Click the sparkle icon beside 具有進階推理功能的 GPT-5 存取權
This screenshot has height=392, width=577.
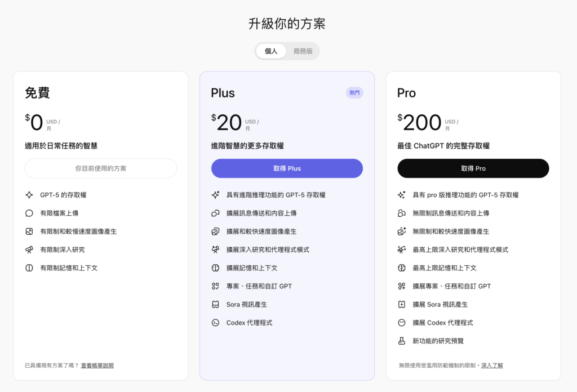point(216,195)
